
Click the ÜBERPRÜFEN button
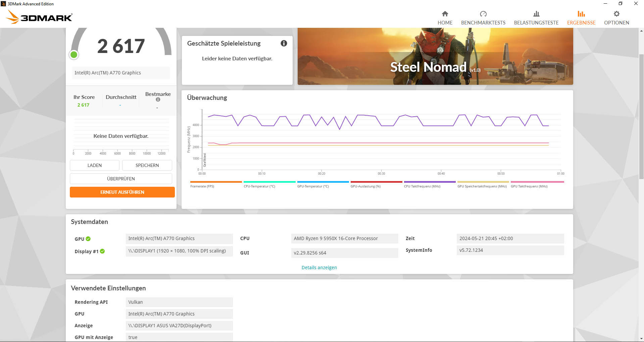click(x=121, y=179)
